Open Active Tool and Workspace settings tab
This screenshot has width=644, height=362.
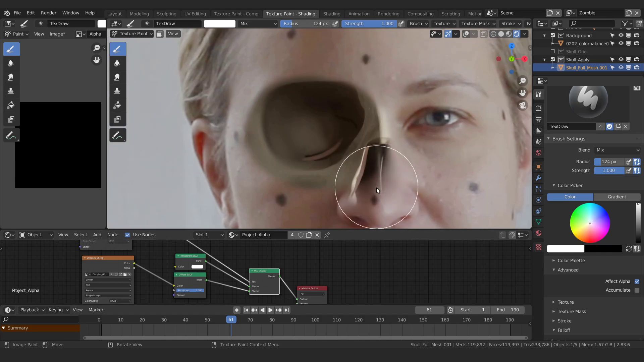pos(538,95)
